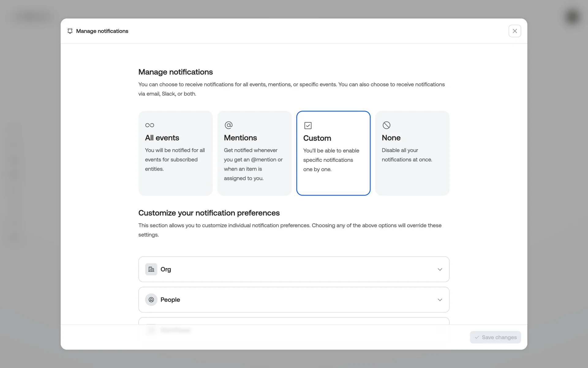The width and height of the screenshot is (588, 368).
Task: Close the Manage notifications dialog
Action: click(x=514, y=31)
